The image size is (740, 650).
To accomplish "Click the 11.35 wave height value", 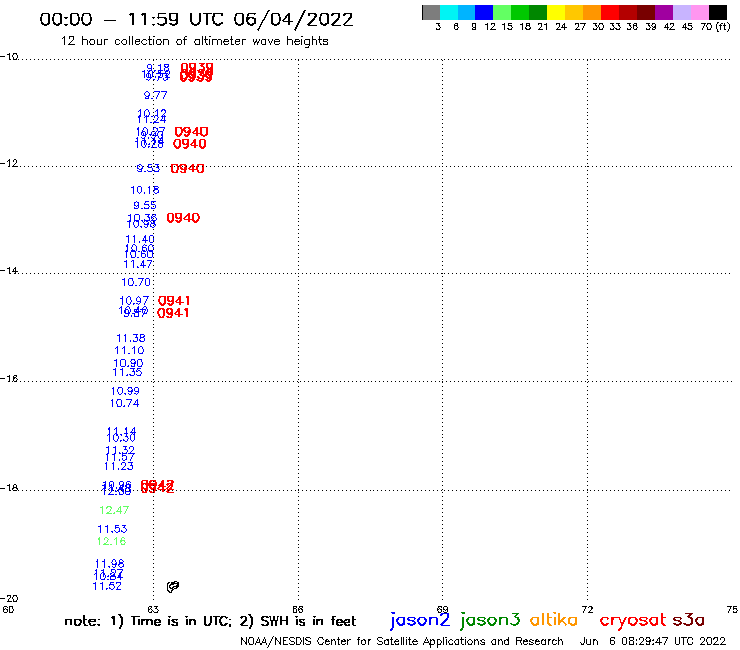I will click(x=127, y=372).
